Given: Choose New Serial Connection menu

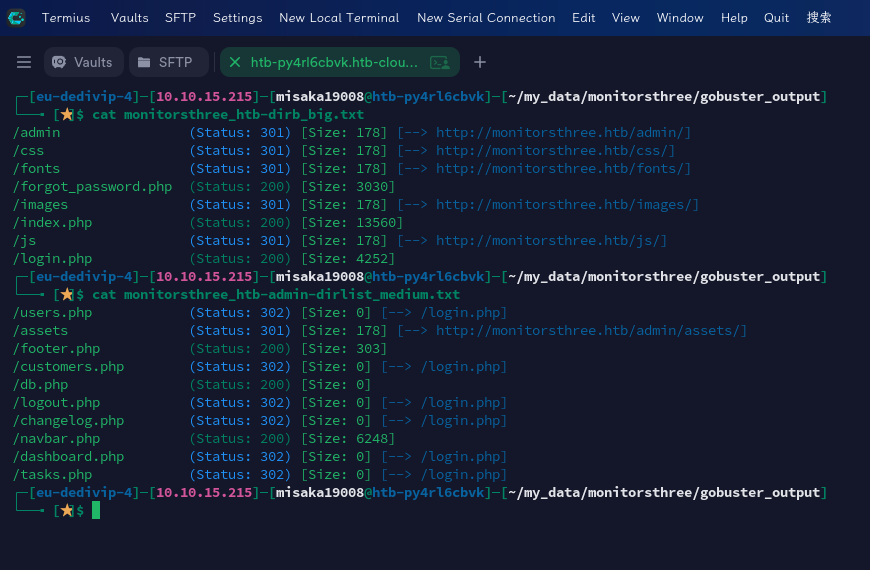Looking at the screenshot, I should click(486, 18).
